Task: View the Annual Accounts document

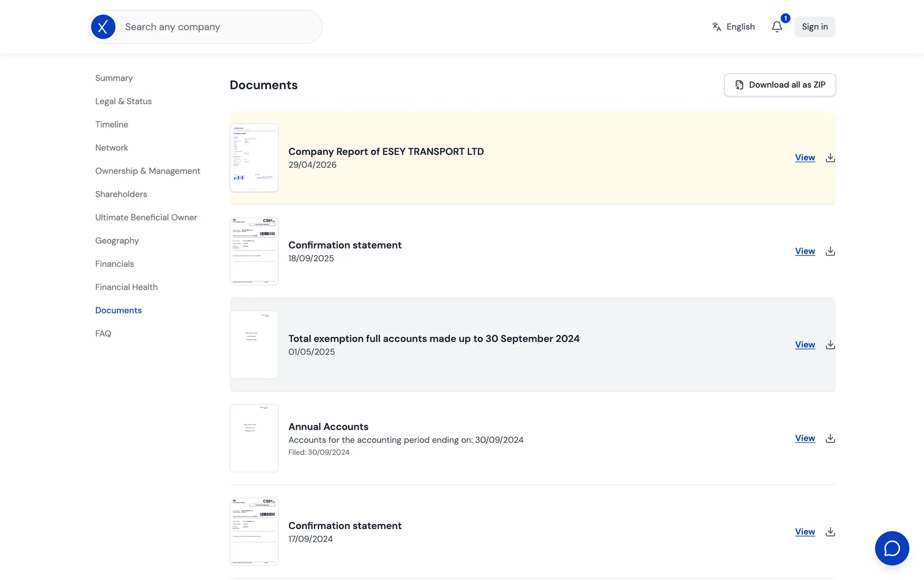Action: [x=805, y=438]
